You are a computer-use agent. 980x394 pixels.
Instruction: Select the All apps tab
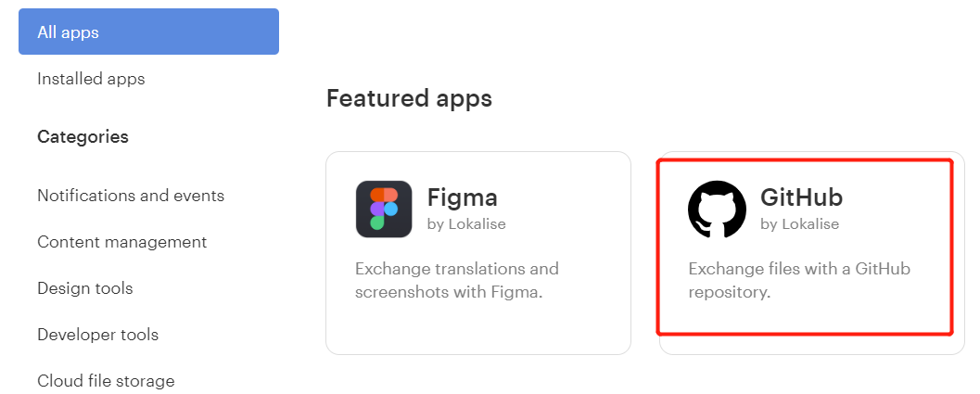coord(148,32)
